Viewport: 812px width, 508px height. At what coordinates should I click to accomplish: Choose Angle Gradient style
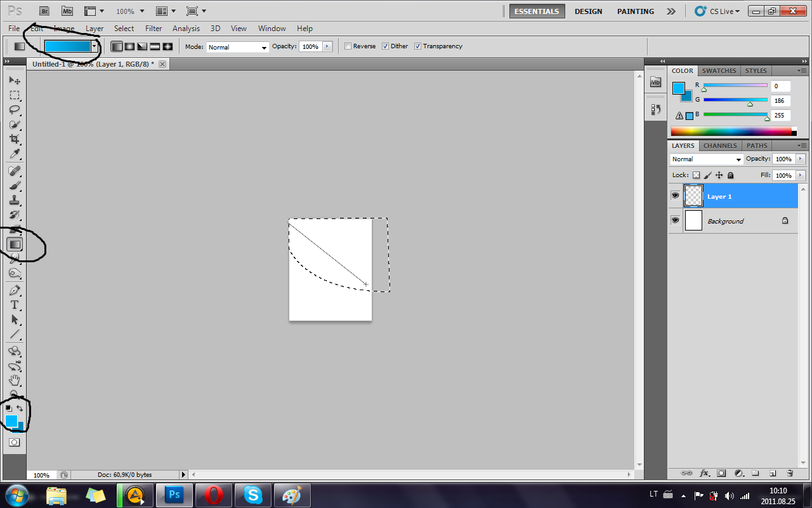tap(142, 46)
